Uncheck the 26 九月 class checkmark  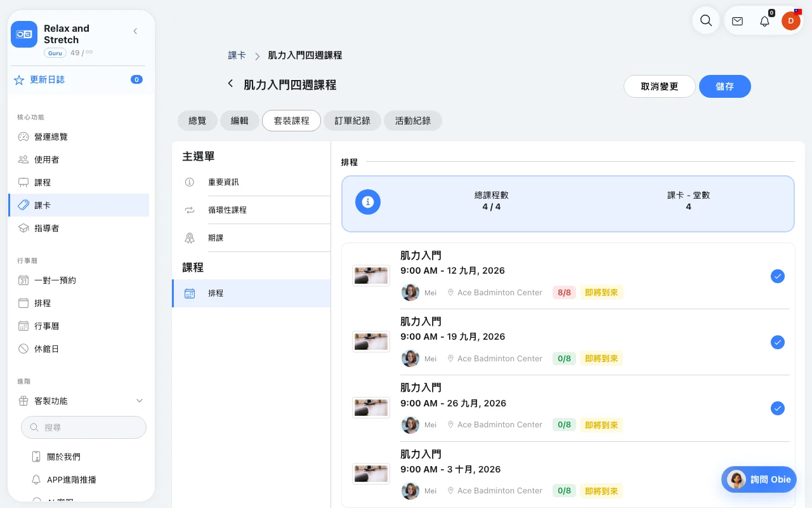[777, 408]
